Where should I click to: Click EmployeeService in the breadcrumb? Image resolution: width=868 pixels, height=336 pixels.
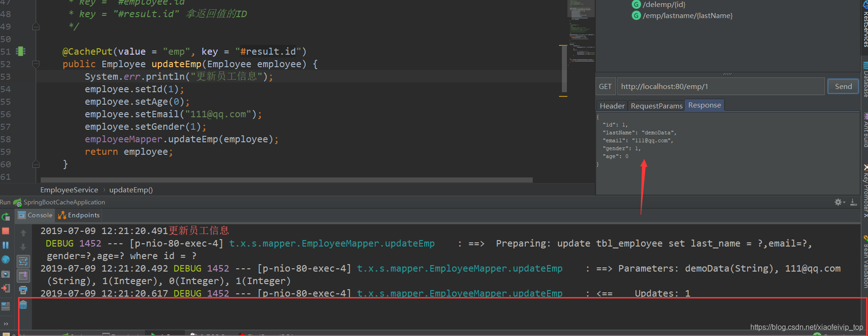69,190
